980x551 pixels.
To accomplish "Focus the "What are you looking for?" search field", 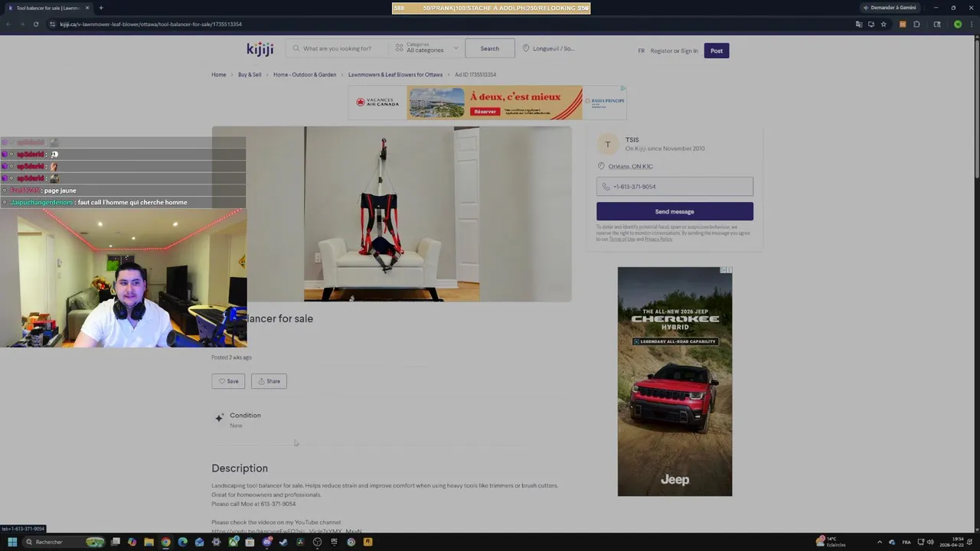I will [x=337, y=48].
